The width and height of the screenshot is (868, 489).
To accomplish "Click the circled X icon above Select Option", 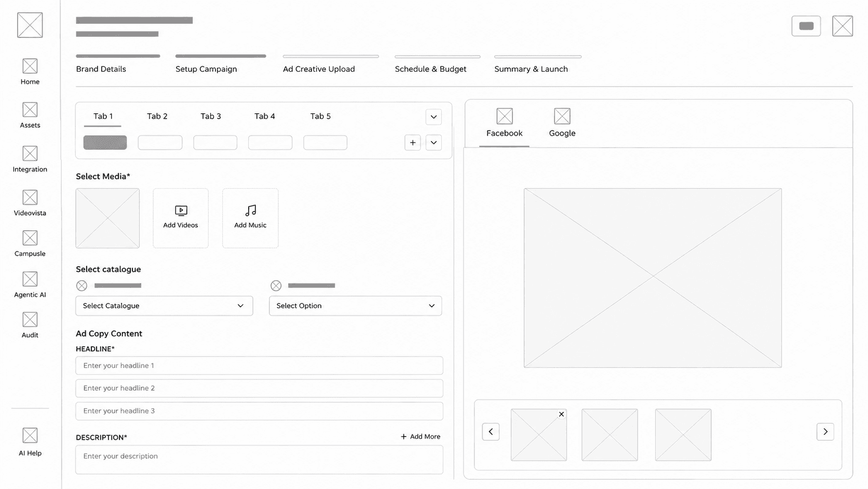I will tap(276, 285).
